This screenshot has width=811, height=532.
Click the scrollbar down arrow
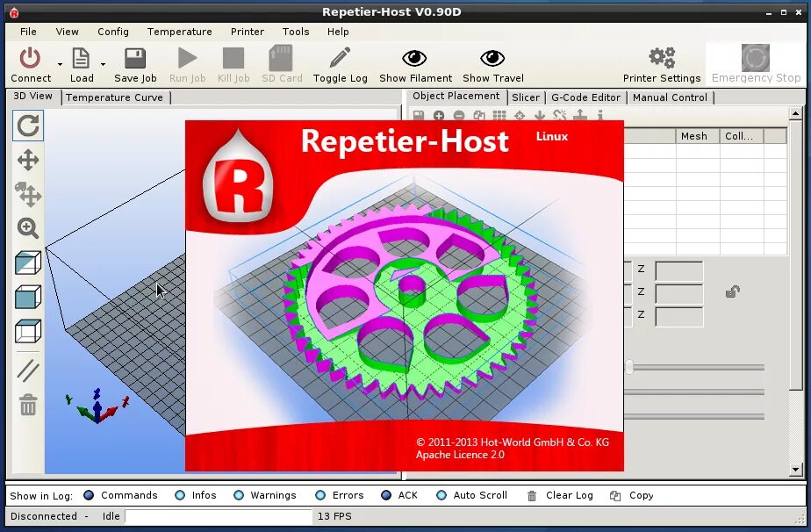coord(795,470)
